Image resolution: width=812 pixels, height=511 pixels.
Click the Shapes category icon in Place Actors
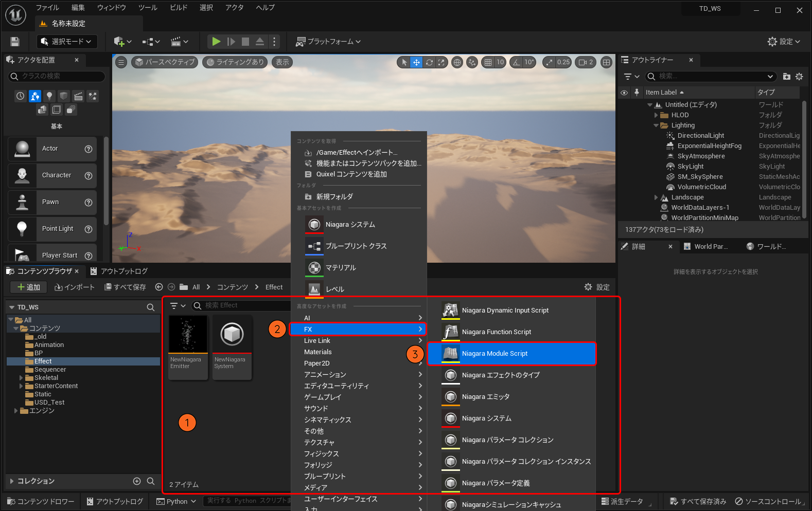click(x=64, y=96)
